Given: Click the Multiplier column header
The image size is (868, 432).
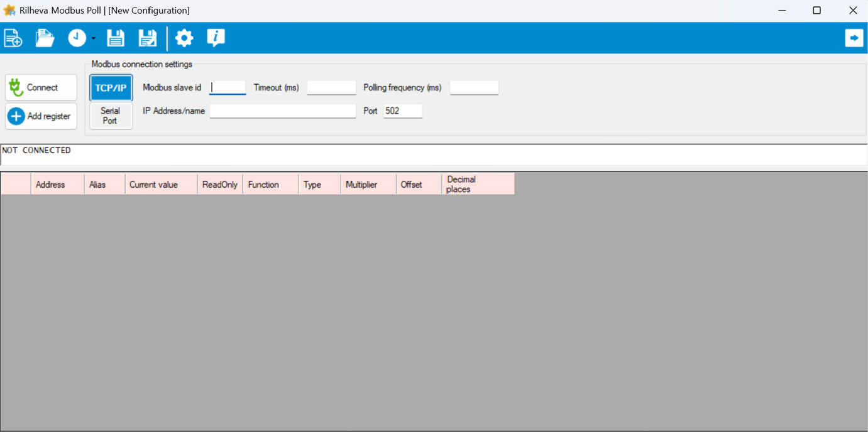Looking at the screenshot, I should tap(368, 185).
